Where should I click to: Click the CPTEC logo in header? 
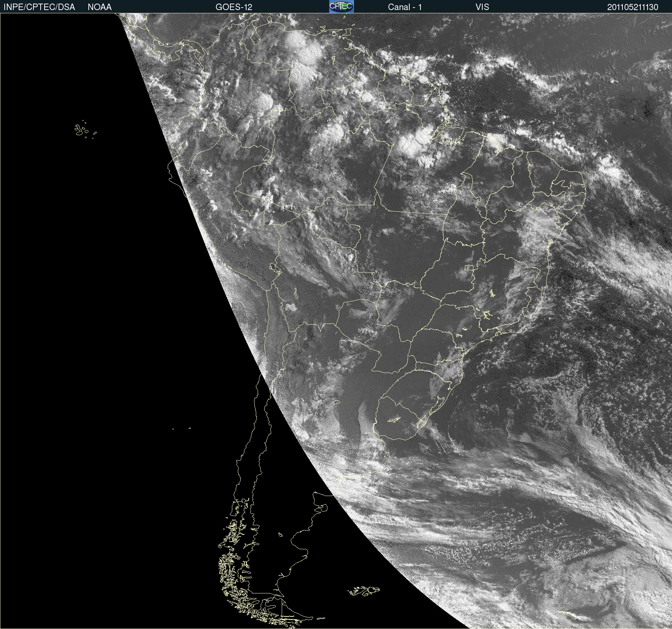pyautogui.click(x=341, y=6)
